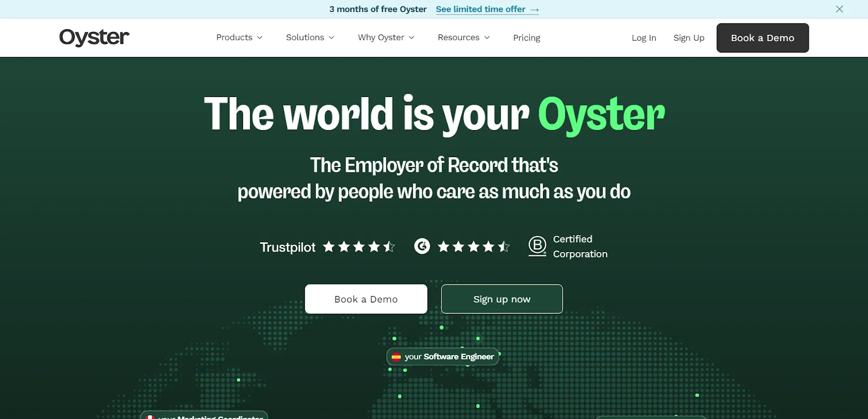Click the 'your Software Engineer' map tag

tap(443, 357)
